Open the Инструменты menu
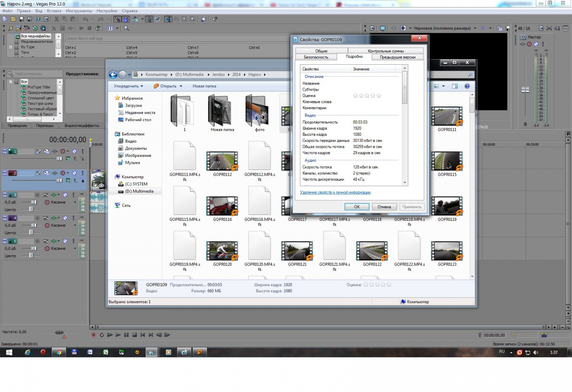572x392 pixels. click(79, 11)
